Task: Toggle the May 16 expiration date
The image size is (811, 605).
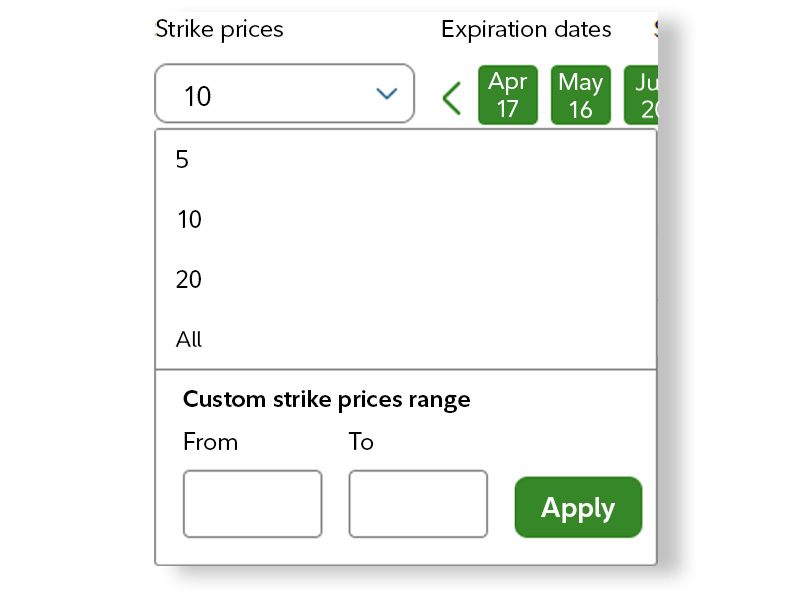Action: click(581, 96)
